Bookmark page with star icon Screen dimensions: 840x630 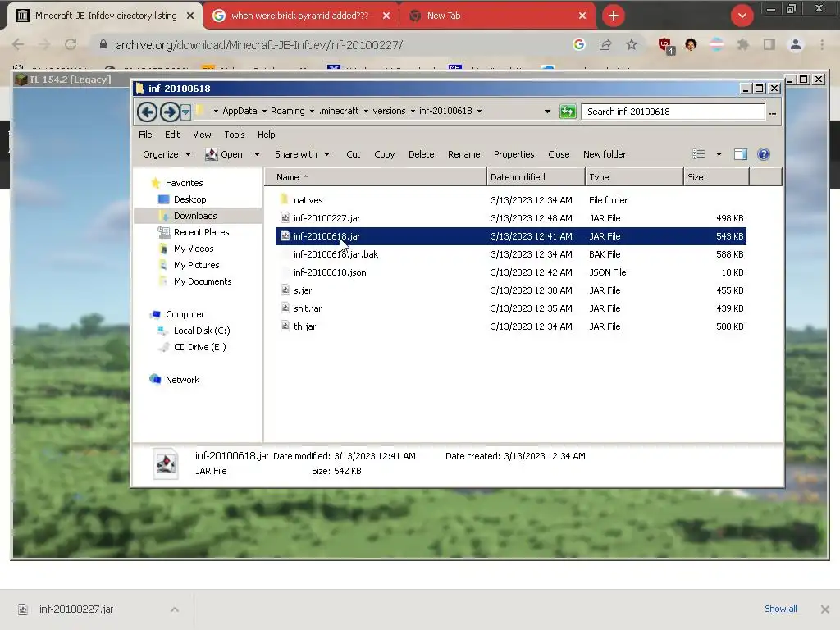[x=632, y=45]
